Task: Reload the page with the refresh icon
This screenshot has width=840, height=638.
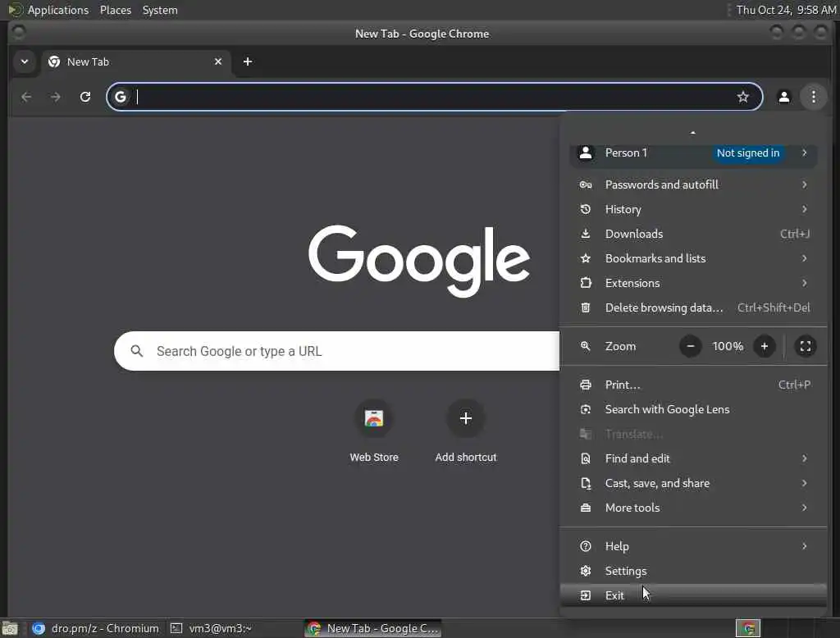Action: click(x=85, y=97)
